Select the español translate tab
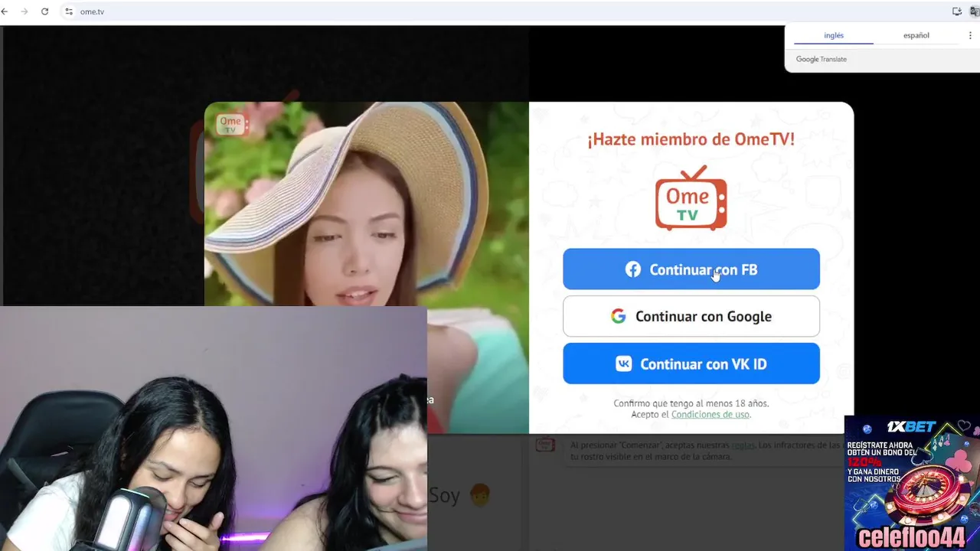The width and height of the screenshot is (980, 551). click(916, 35)
